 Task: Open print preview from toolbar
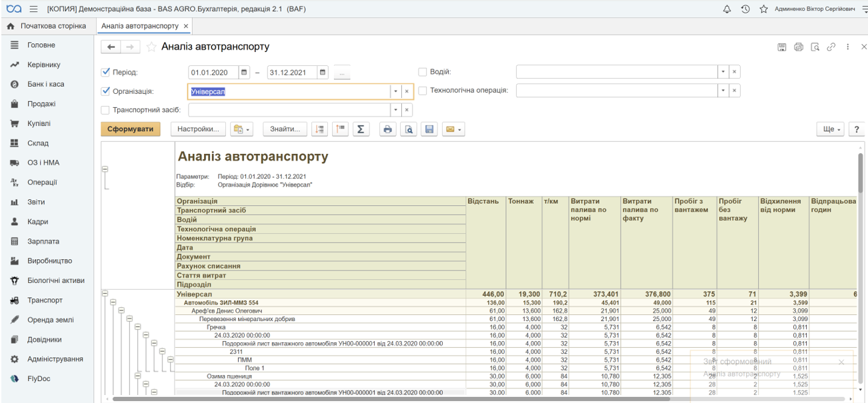coord(408,129)
